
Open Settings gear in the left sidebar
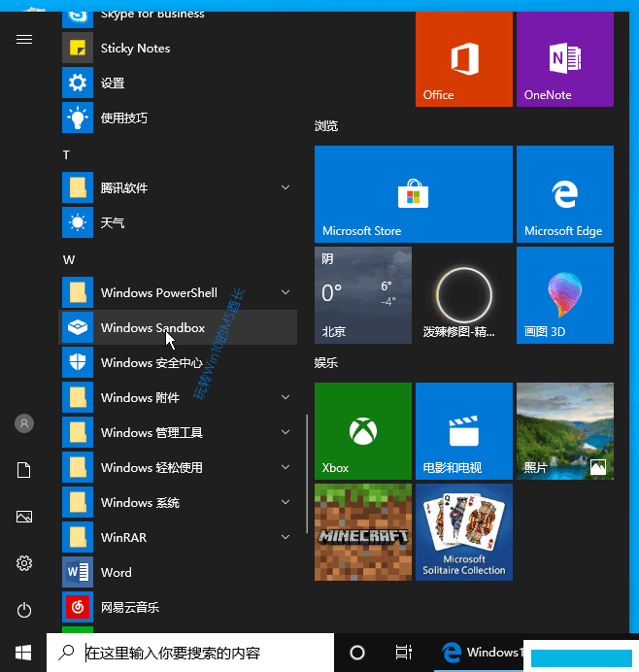pyautogui.click(x=24, y=563)
